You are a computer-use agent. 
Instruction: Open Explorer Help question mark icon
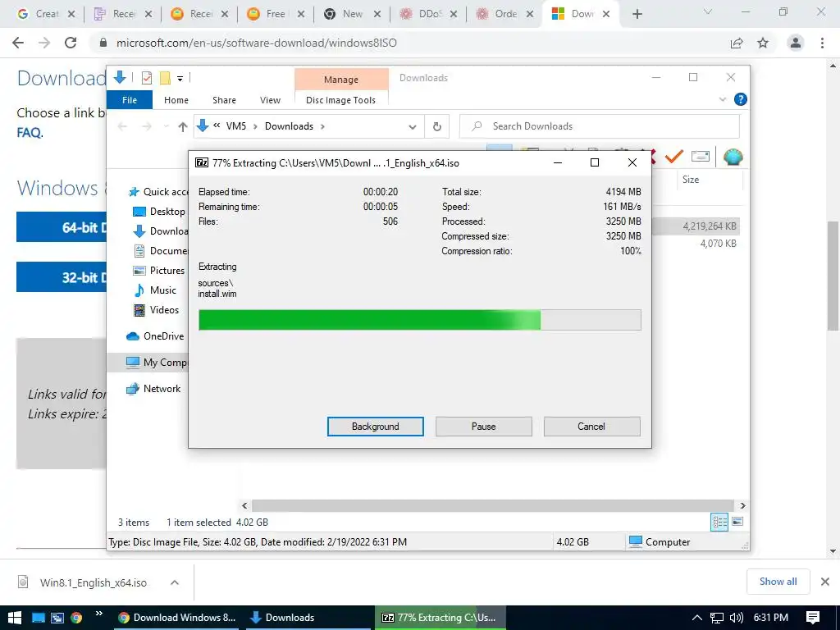tap(741, 99)
